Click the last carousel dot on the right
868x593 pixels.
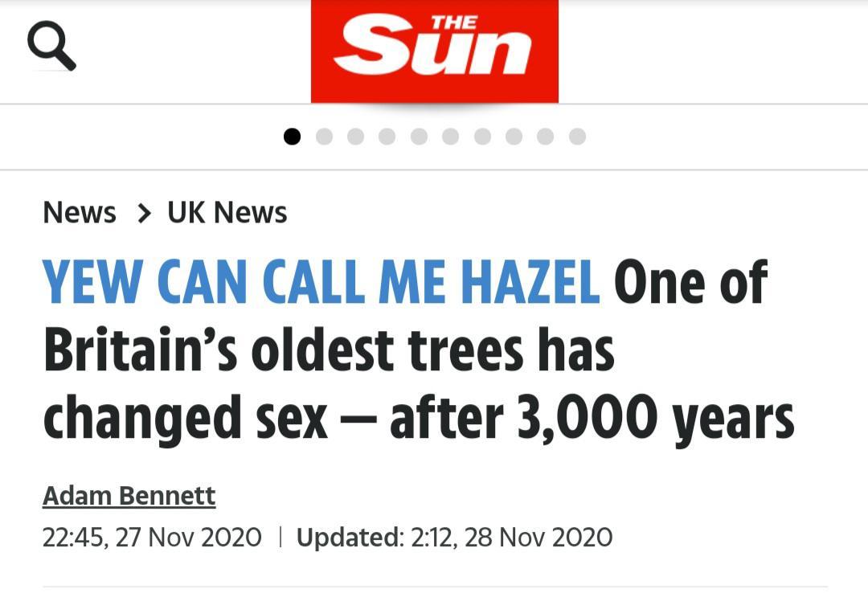click(x=578, y=137)
